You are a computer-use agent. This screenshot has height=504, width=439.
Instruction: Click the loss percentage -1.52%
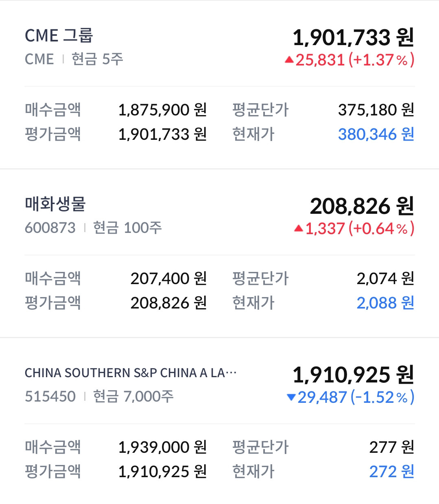[382, 397]
